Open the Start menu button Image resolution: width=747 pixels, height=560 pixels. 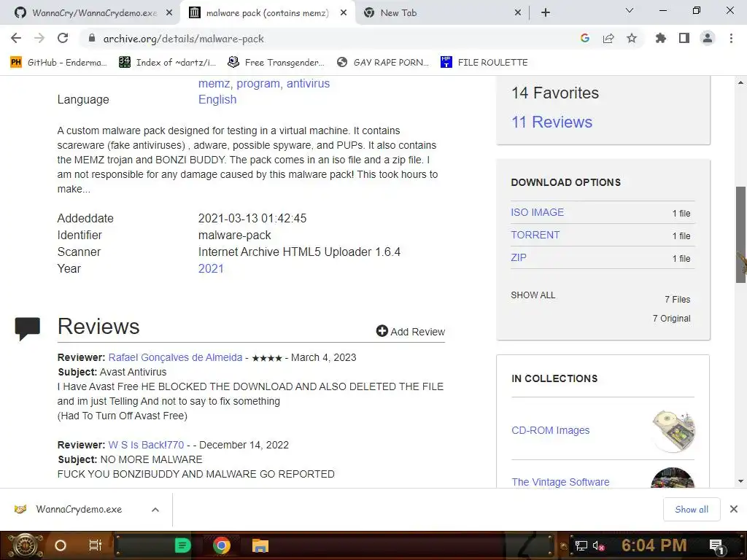[26, 545]
